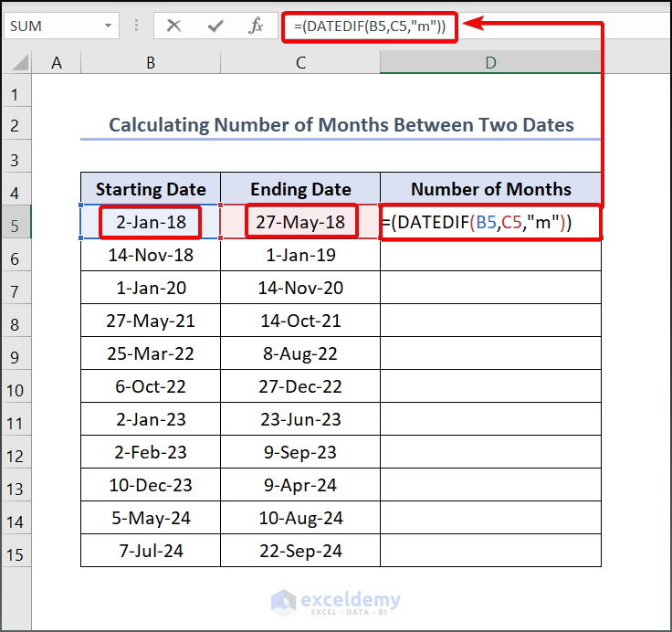
Task: Select empty Number of Months cell in row 6
Action: (490, 255)
